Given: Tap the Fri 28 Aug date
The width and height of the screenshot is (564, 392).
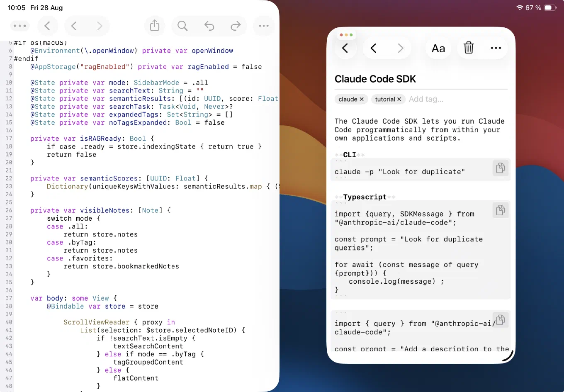Looking at the screenshot, I should pyautogui.click(x=46, y=7).
